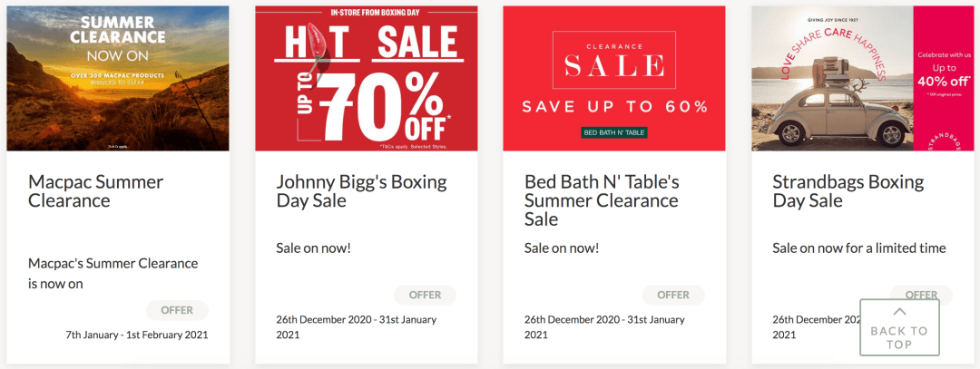The width and height of the screenshot is (980, 369).
Task: Click "Sale on now!" under Bed Bath N' Table
Action: (x=562, y=248)
